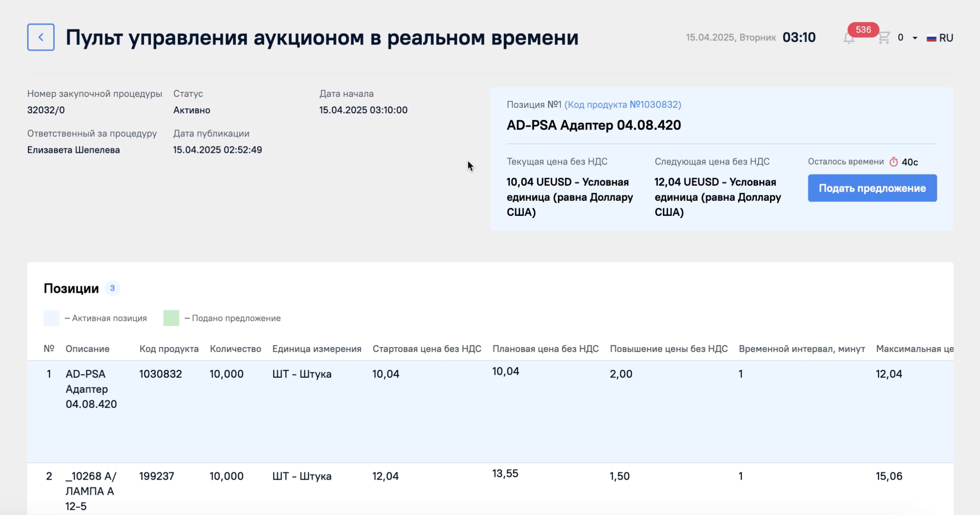This screenshot has width=980, height=515.
Task: Expand the dropdown arrow next to cart count
Action: coord(915,38)
